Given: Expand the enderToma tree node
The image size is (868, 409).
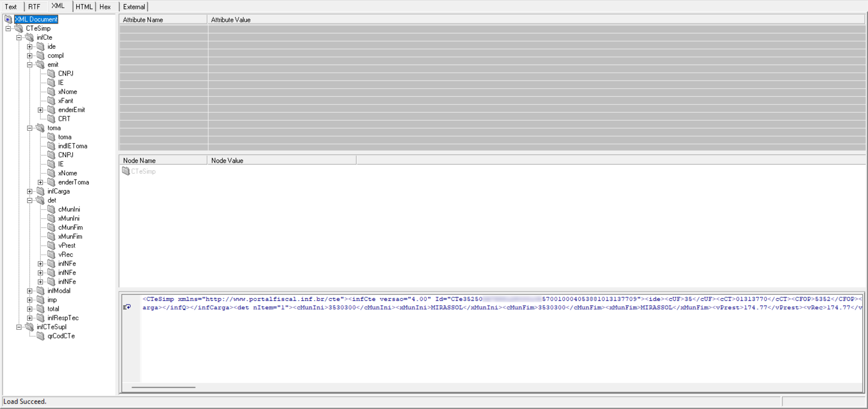Looking at the screenshot, I should point(41,182).
